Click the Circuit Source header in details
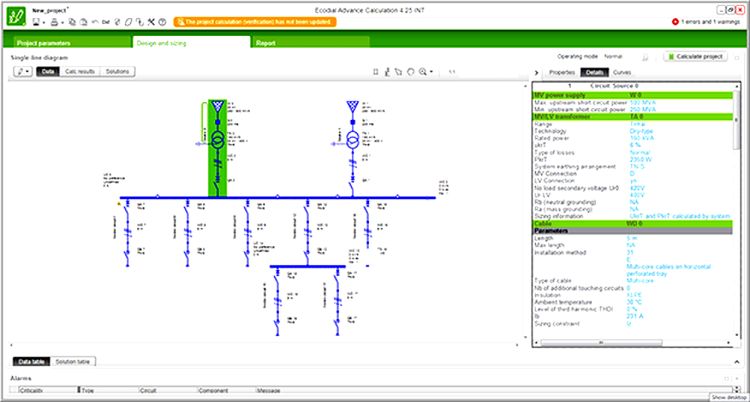 [x=614, y=86]
